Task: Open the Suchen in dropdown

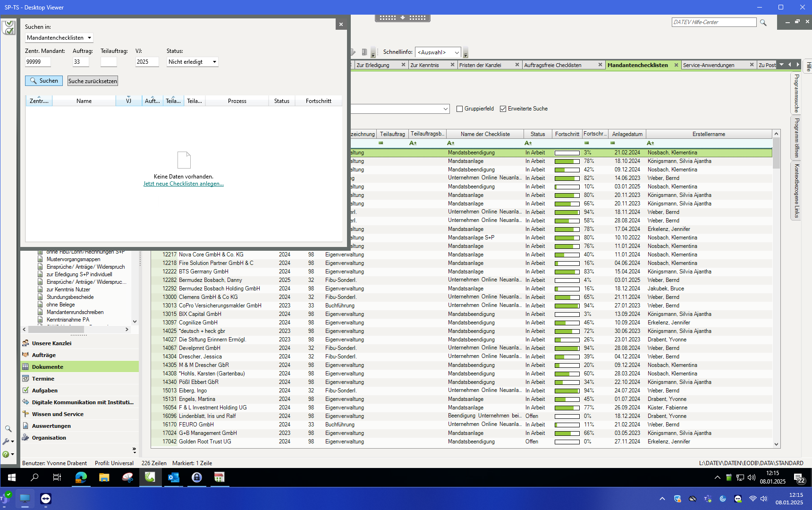Action: (x=59, y=38)
